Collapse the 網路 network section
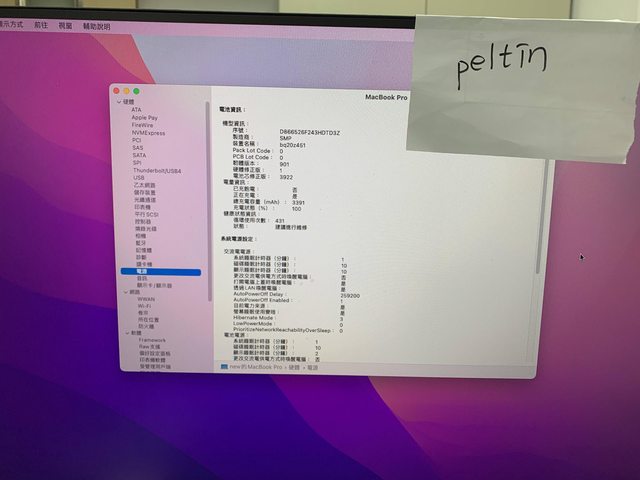 (x=126, y=292)
